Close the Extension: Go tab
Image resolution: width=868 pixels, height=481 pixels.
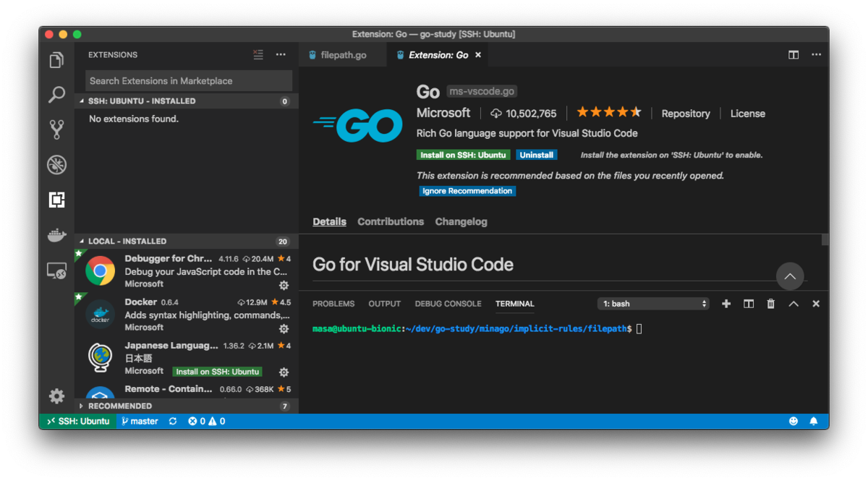(x=478, y=55)
